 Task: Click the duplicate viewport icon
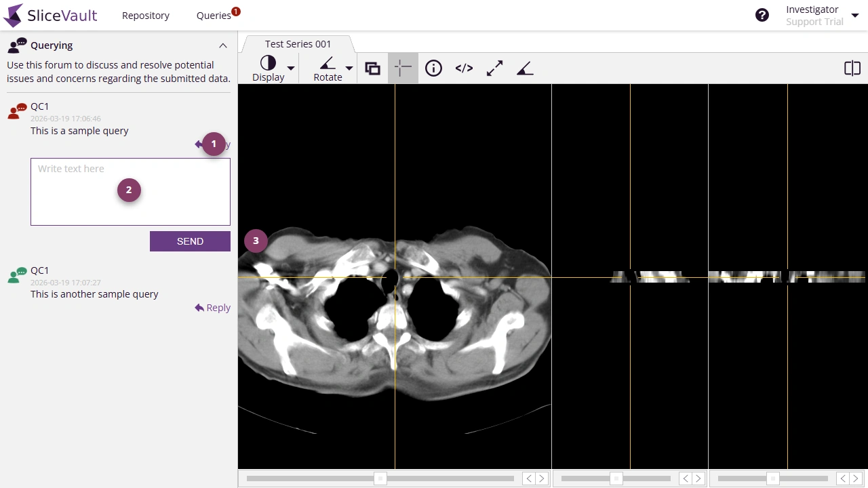(x=372, y=68)
